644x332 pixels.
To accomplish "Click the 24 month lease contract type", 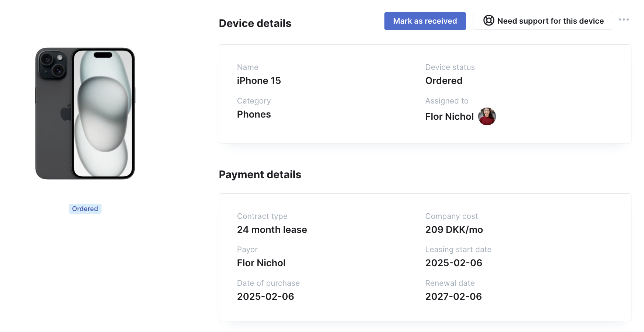I will pyautogui.click(x=272, y=230).
